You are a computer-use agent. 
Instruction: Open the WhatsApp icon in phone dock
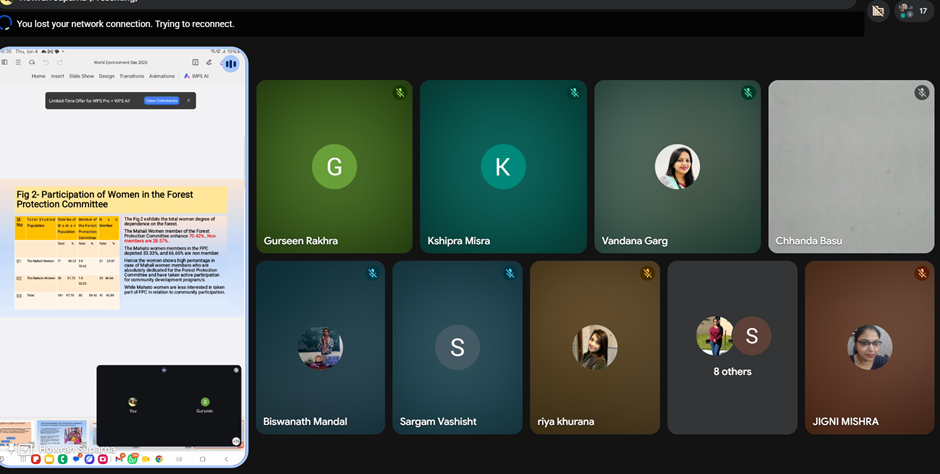tap(132, 459)
